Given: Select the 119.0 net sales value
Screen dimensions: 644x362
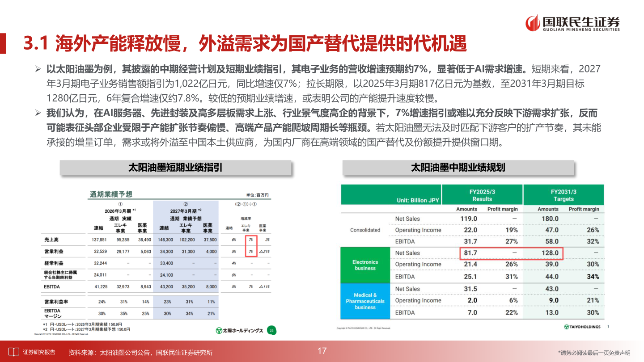Looking at the screenshot, I should (x=469, y=219).
